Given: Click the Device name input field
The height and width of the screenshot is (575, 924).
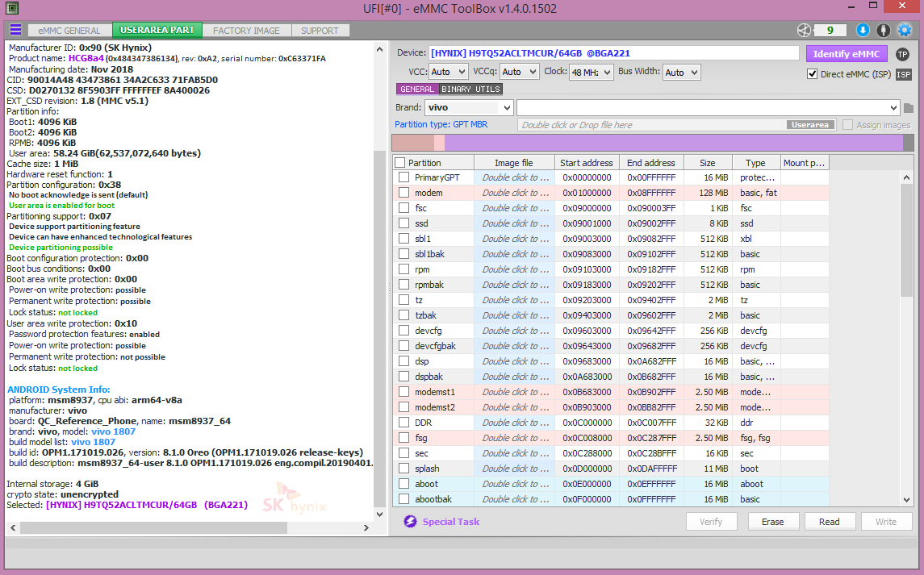Looking at the screenshot, I should (613, 53).
